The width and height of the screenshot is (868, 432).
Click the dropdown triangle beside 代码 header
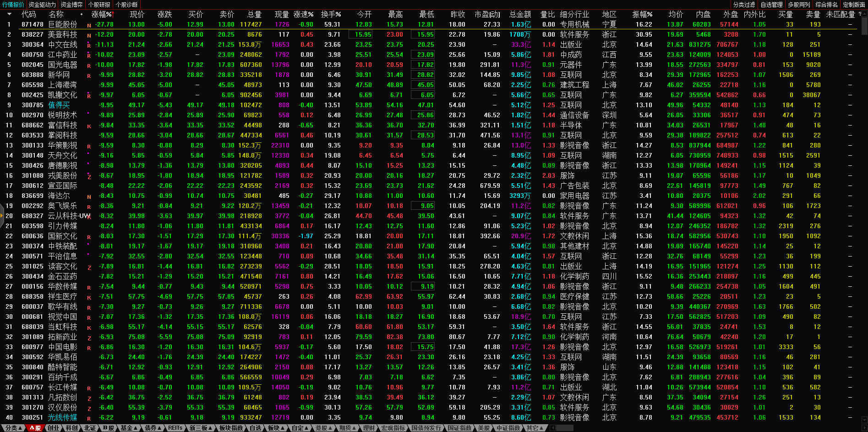[x=9, y=14]
